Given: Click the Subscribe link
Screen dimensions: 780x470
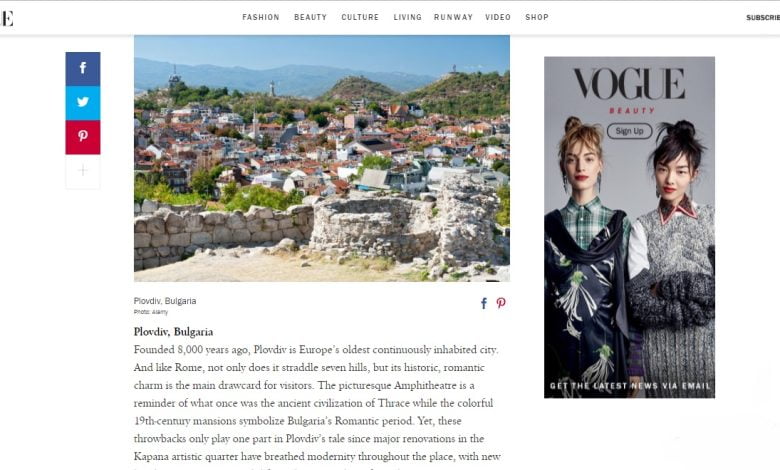Looking at the screenshot, I should point(763,18).
